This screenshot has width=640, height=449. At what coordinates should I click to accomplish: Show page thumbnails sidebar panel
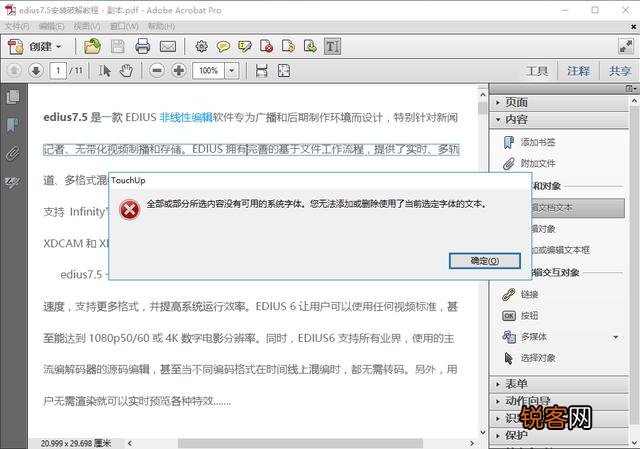pos(13,97)
